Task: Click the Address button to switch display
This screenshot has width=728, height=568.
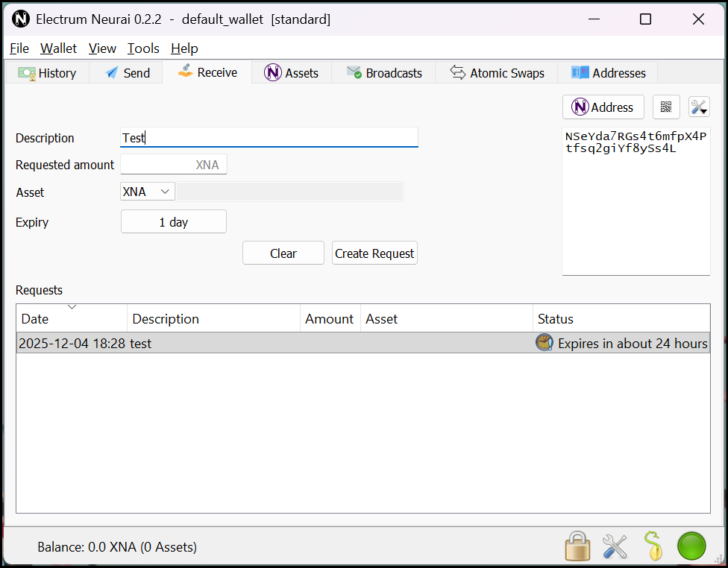Action: (603, 107)
